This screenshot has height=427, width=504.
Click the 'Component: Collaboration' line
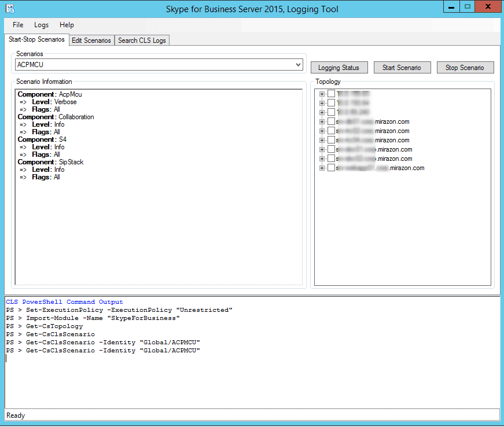pos(56,117)
